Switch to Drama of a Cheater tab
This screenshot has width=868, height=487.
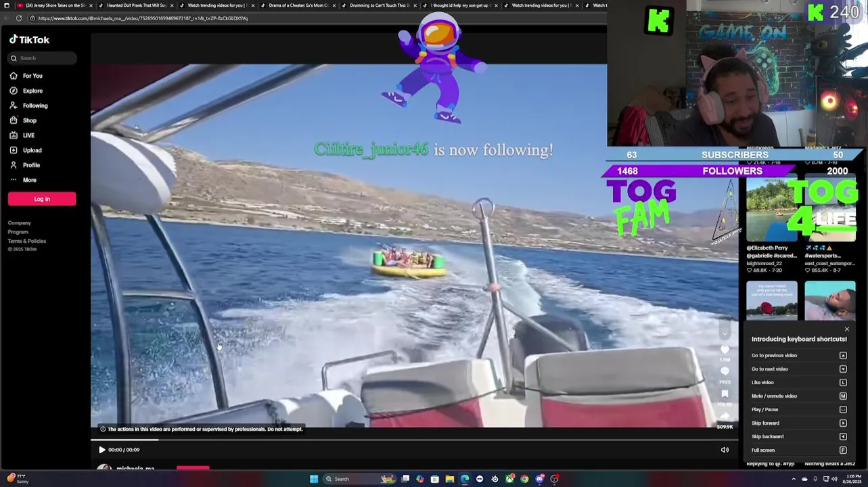point(298,5)
